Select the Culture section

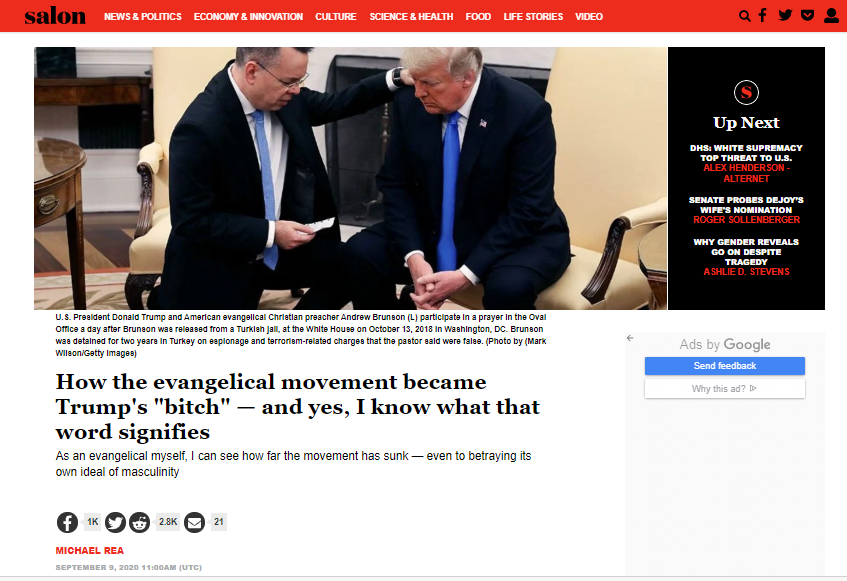pyautogui.click(x=335, y=17)
